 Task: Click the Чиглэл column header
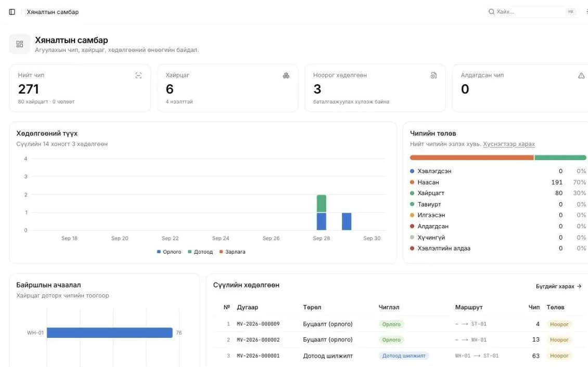tap(389, 307)
